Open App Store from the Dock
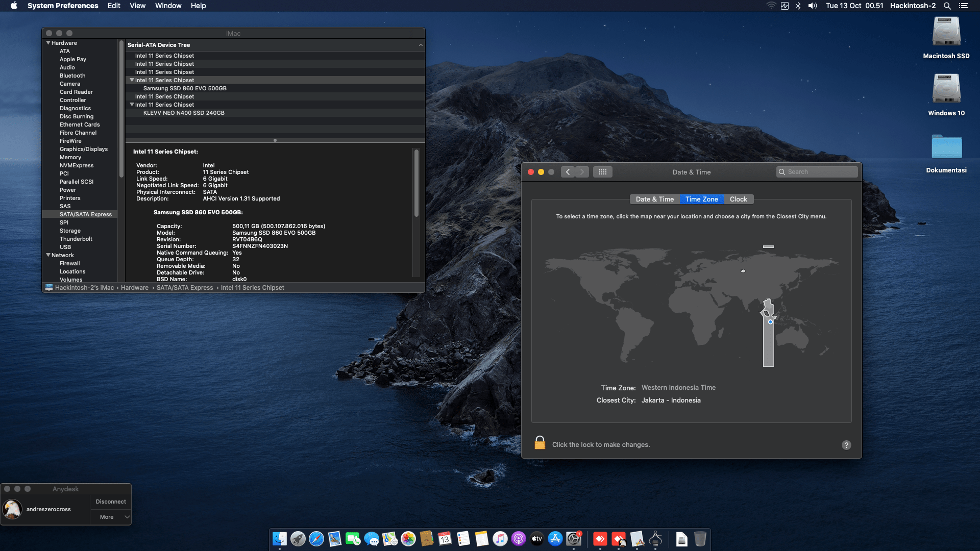Screen dimensions: 980x551 [555, 539]
